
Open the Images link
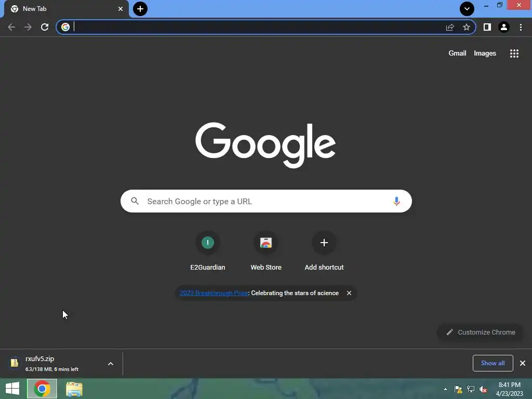click(485, 54)
